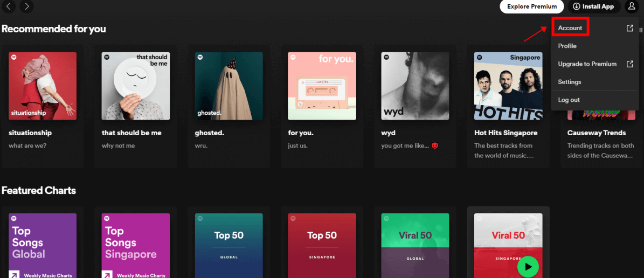Click external link icon beside Upgrade to Premium
Viewport: 644px width, 278px height.
(x=629, y=64)
